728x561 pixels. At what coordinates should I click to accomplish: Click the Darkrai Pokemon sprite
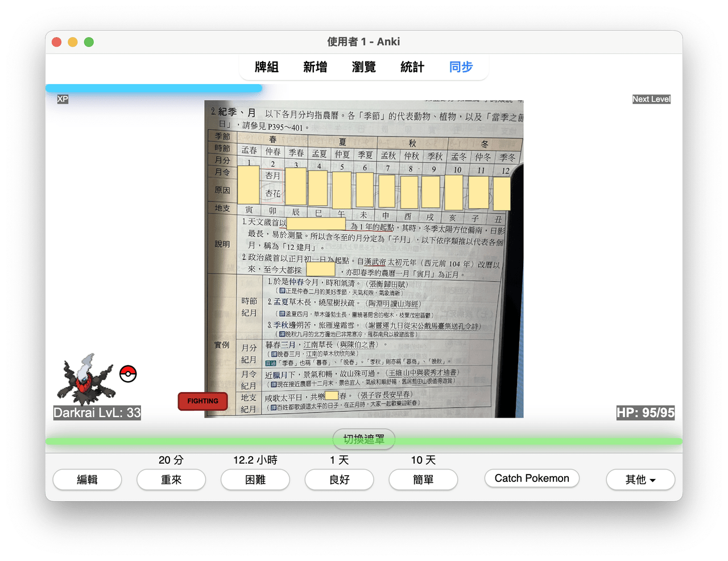pos(86,379)
